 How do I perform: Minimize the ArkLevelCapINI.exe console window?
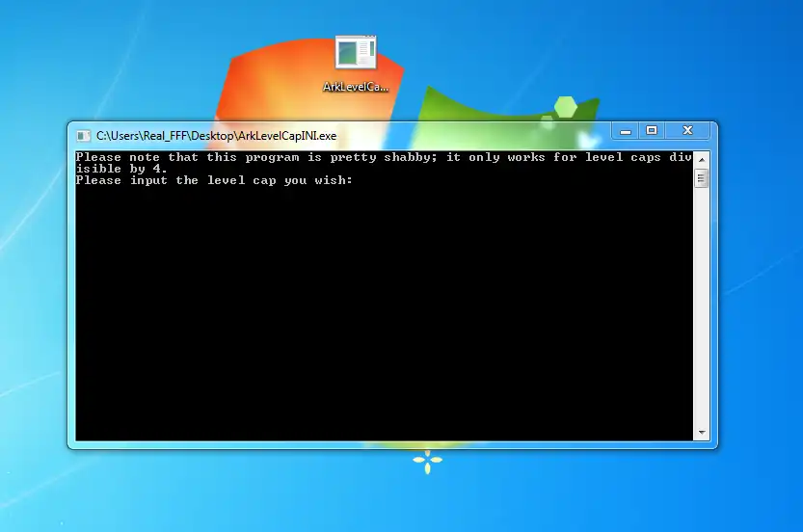626,131
